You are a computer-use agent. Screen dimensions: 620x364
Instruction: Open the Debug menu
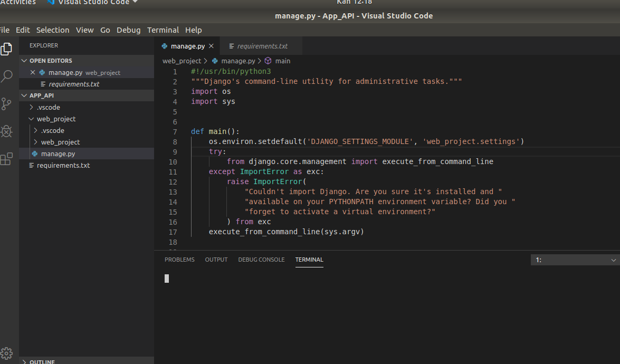129,30
